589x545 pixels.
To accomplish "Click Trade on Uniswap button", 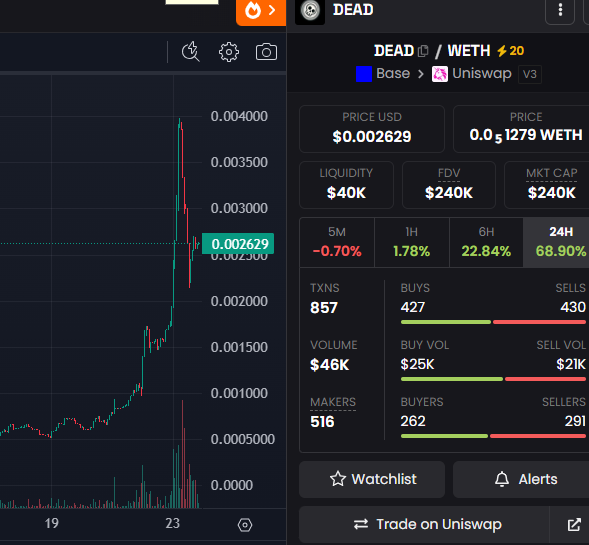I will pos(424,524).
